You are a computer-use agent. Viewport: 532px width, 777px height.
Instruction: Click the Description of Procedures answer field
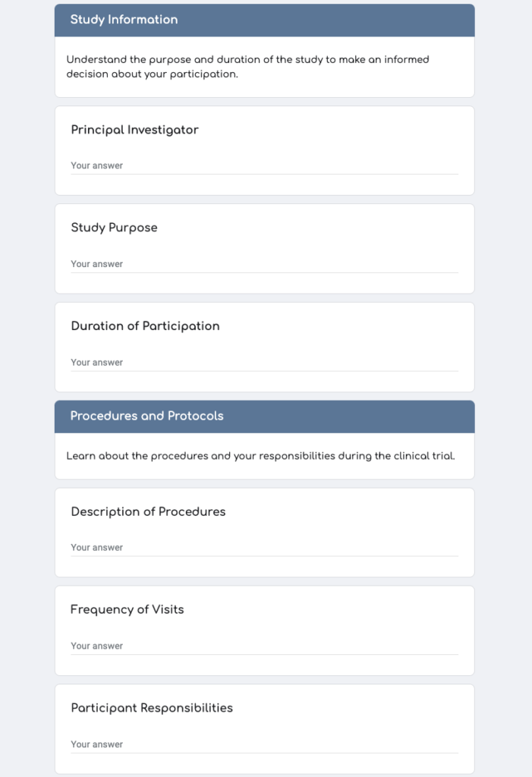264,548
